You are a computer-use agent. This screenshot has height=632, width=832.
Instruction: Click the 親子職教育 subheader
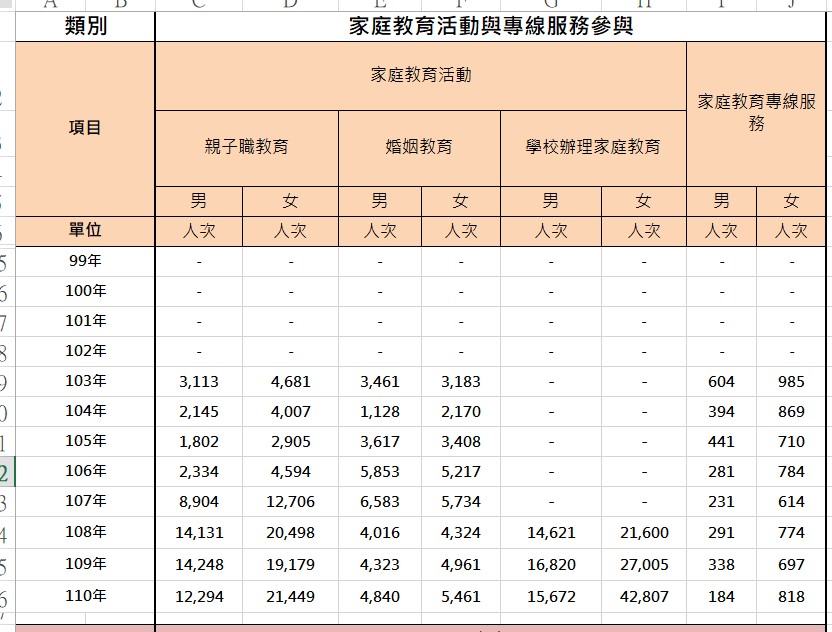247,148
